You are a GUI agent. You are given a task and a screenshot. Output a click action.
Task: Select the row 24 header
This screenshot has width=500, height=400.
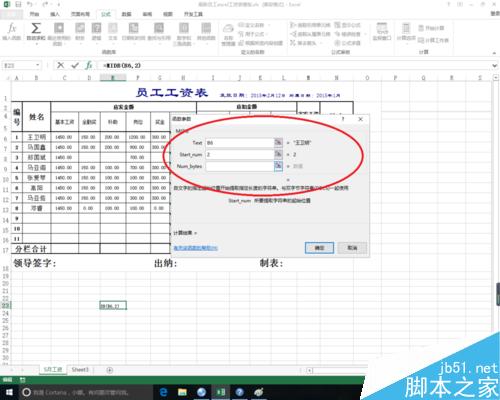5,313
